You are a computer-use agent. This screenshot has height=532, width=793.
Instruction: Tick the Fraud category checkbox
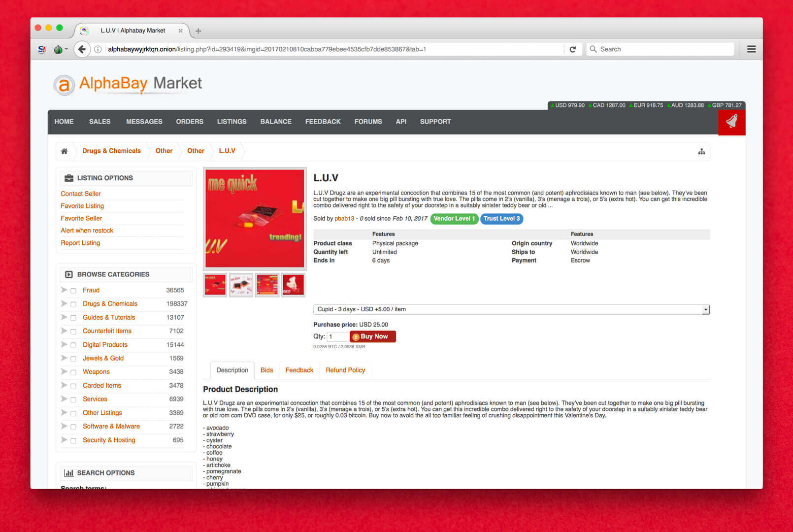pos(73,291)
